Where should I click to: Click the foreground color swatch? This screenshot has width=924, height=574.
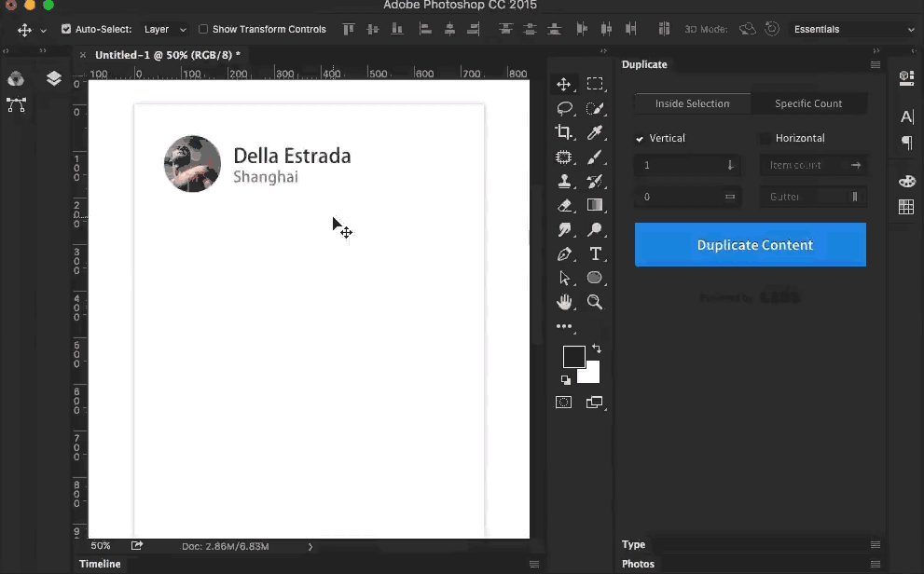(x=573, y=357)
